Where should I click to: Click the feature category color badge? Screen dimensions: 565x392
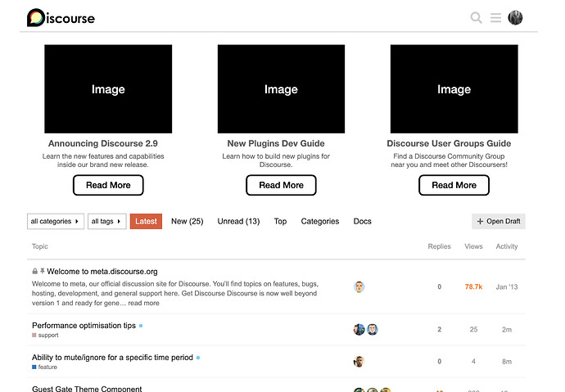click(34, 367)
